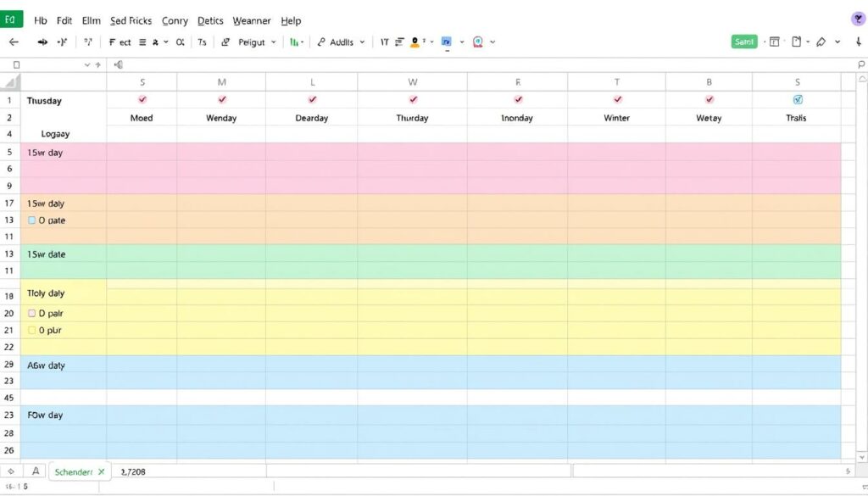Screen dimensions: 868x496
Task: Click the green Sand button
Action: click(743, 42)
